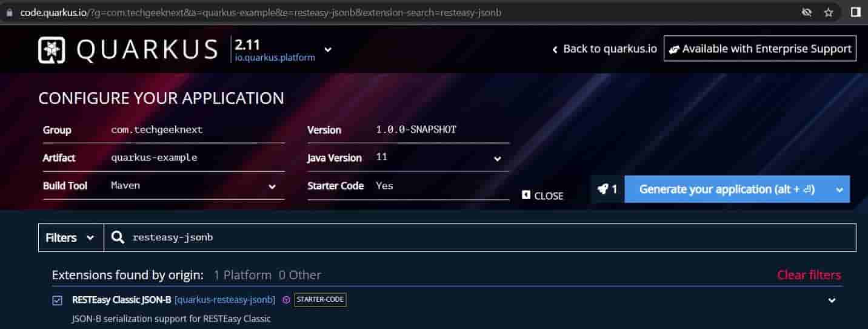Click the CONFIGURE YOUR APPLICATION heading
The width and height of the screenshot is (868, 329).
point(161,98)
